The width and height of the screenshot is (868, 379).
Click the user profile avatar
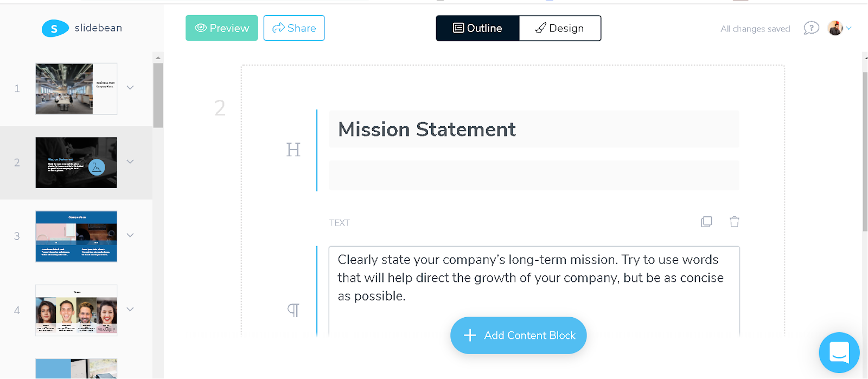coord(835,28)
